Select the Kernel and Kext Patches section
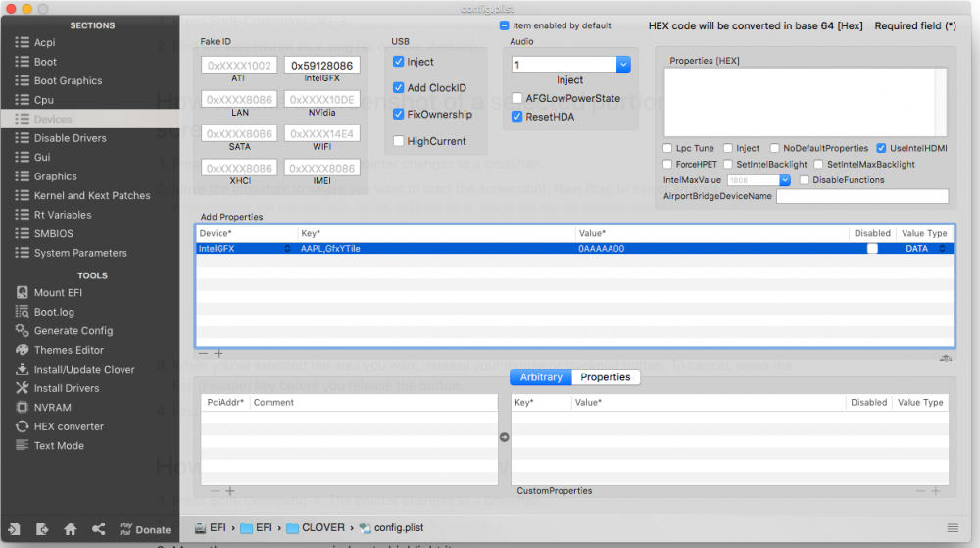Image resolution: width=980 pixels, height=548 pixels. [92, 196]
